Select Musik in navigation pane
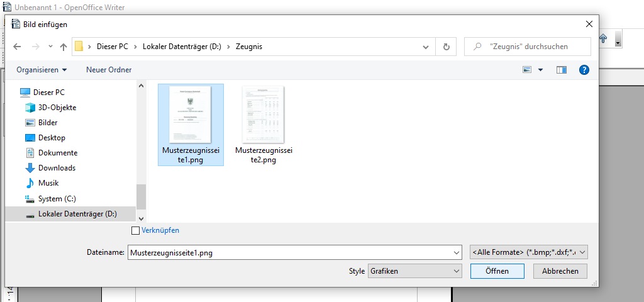This screenshot has height=302, width=644. click(x=48, y=183)
